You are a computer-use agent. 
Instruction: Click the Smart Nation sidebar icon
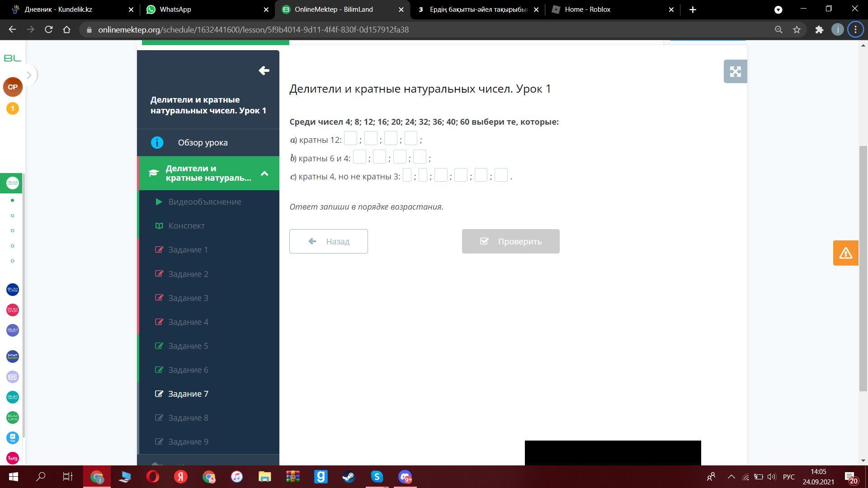pos(13,357)
